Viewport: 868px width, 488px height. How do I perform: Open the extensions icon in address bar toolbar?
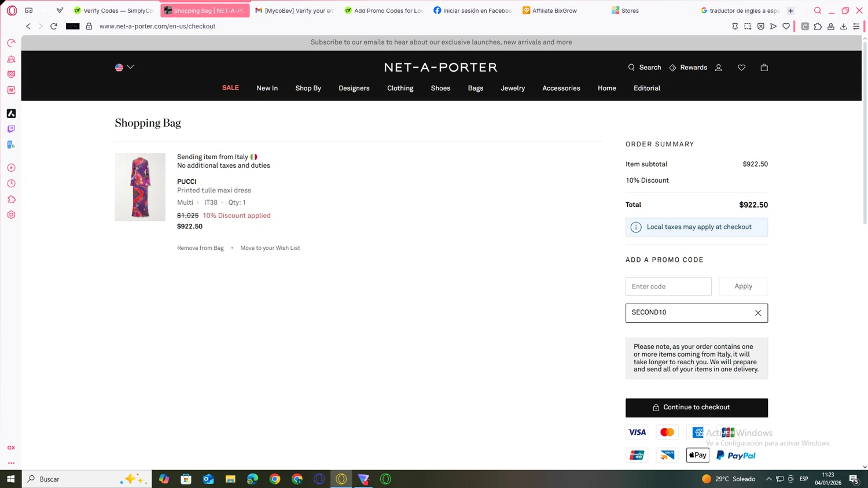pyautogui.click(x=818, y=26)
